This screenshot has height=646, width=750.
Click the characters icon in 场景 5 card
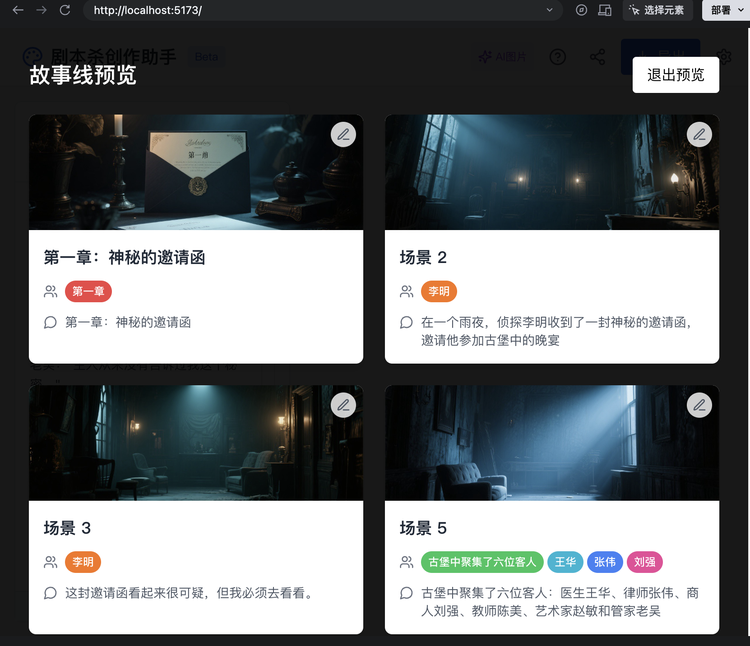pyautogui.click(x=407, y=562)
